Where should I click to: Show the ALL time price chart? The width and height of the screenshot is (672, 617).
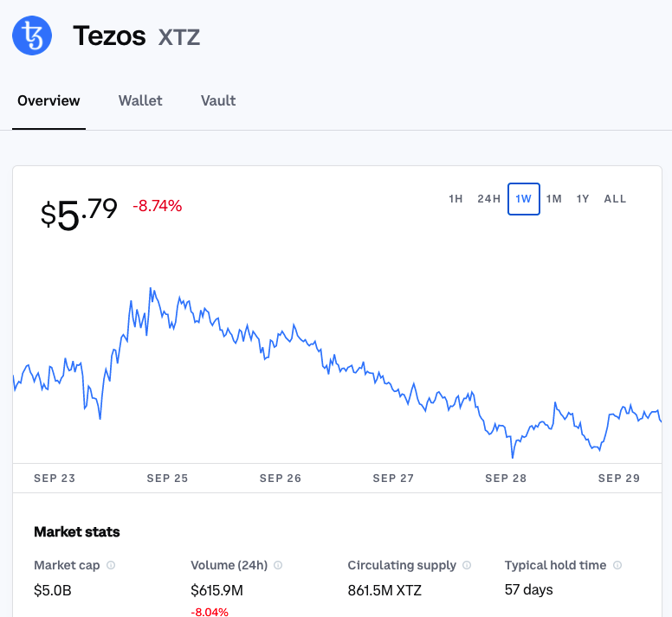(615, 199)
